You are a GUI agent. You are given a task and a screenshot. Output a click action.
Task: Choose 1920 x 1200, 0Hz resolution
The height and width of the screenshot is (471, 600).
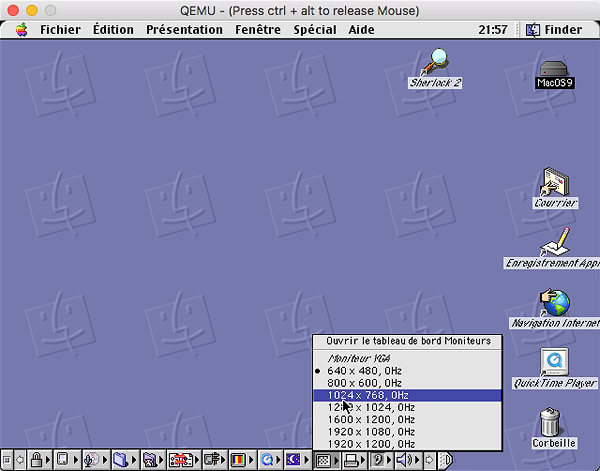coord(407,444)
